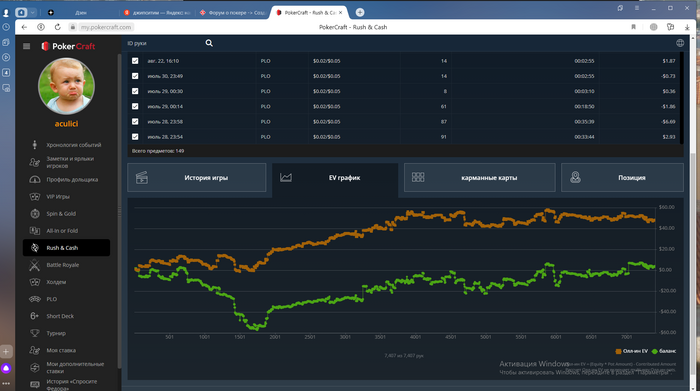Toggle the PokerCraft hamburger menu
Image resolution: width=700 pixels, height=391 pixels.
coord(26,46)
